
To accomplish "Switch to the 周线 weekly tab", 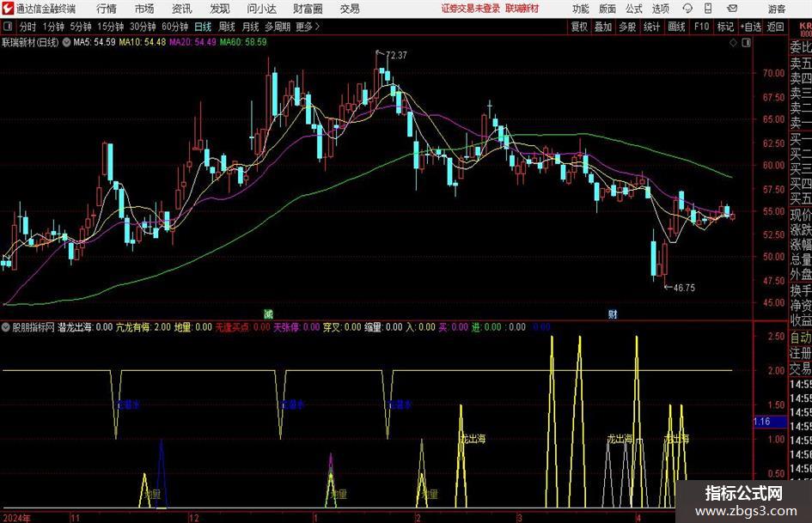I will 226,27.
